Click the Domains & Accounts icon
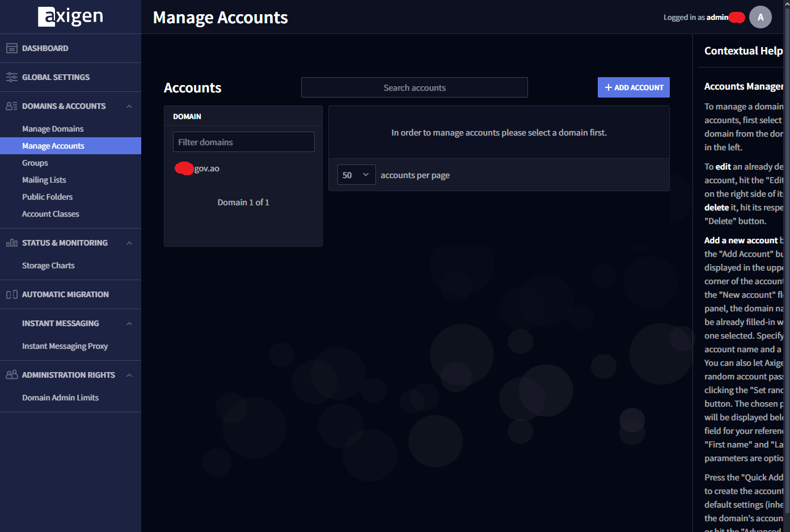 [11, 106]
